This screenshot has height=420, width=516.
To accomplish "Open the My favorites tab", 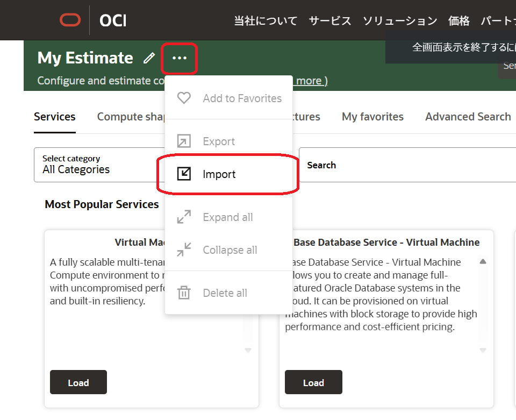I will 372,117.
